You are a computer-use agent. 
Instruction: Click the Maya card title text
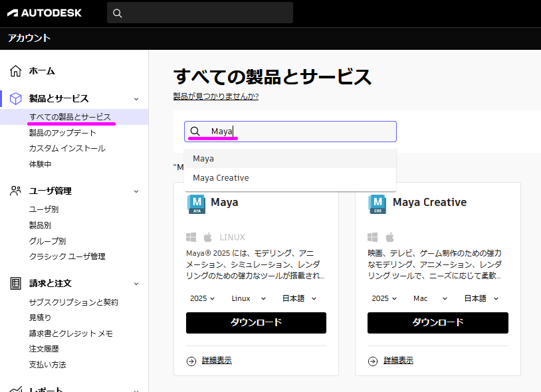(x=224, y=202)
